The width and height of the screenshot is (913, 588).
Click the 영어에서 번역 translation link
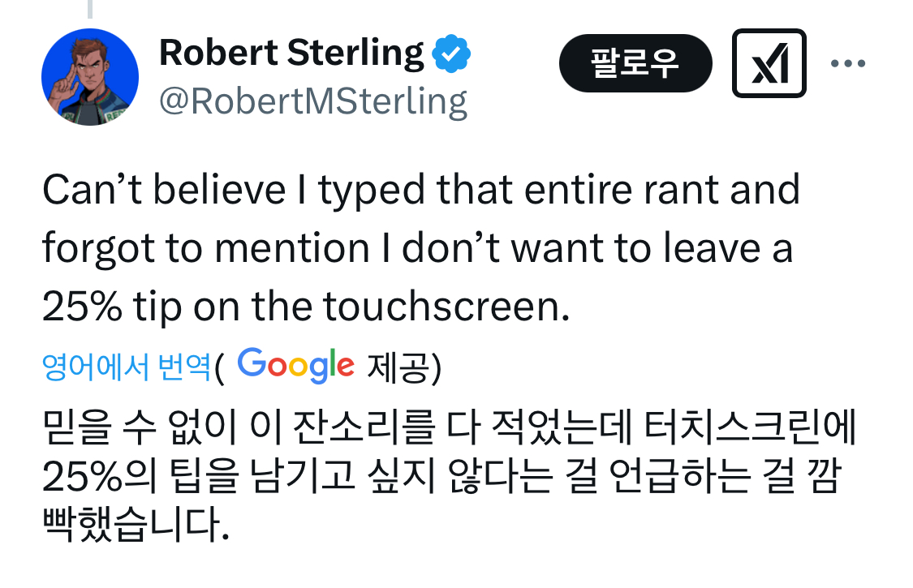click(x=127, y=367)
